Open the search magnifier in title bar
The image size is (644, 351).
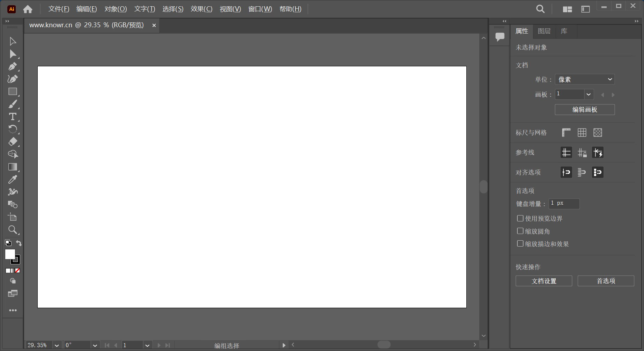(x=540, y=9)
